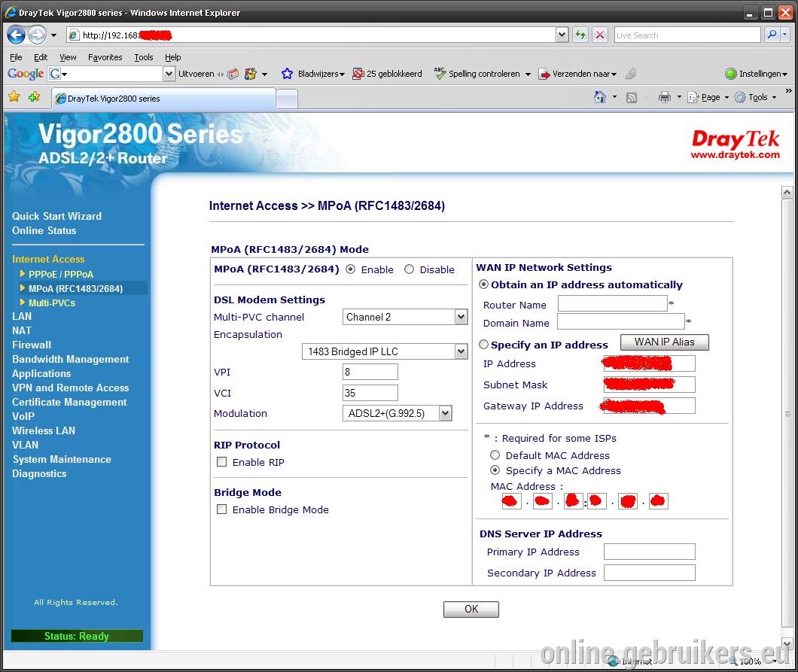Click the WAN IP Alias button
Viewport: 798px width, 672px height.
(x=664, y=342)
